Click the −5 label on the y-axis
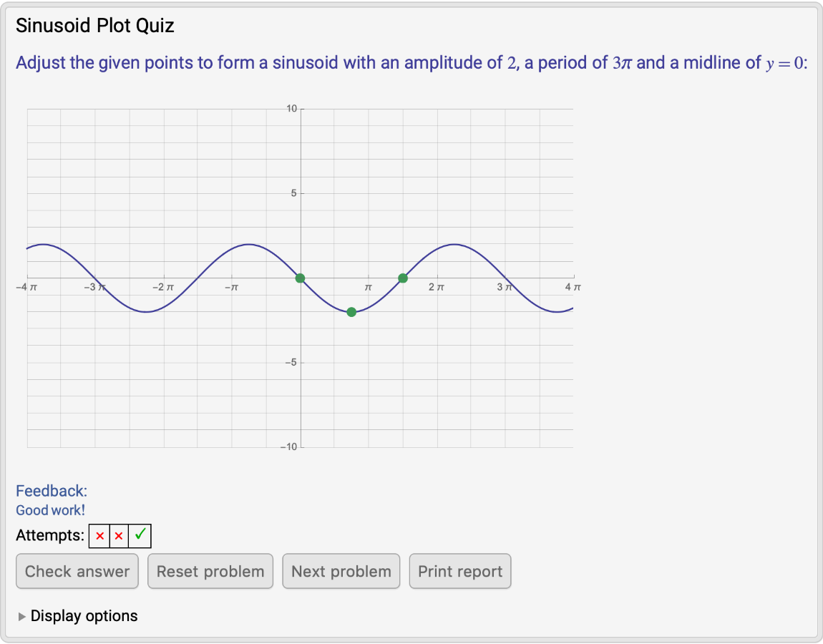 [x=291, y=363]
